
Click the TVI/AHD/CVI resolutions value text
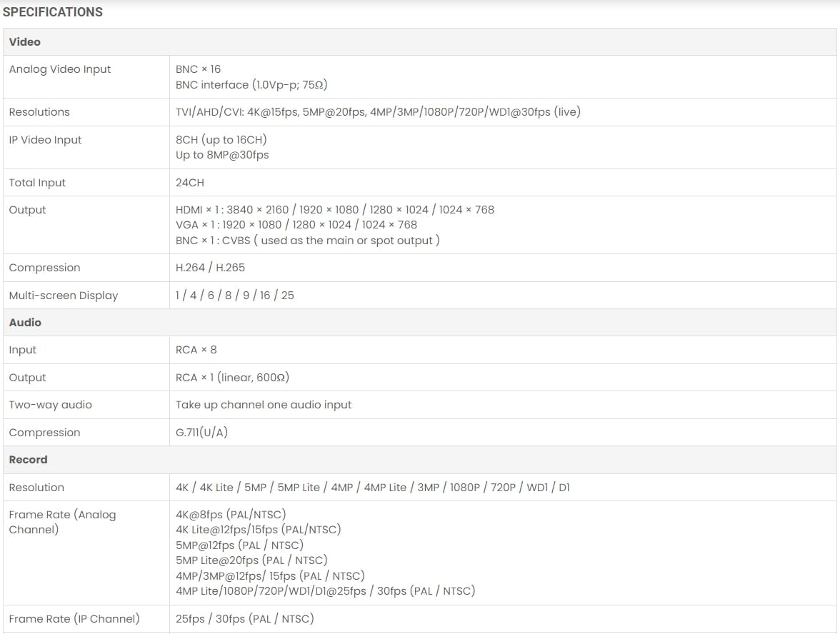pos(378,112)
